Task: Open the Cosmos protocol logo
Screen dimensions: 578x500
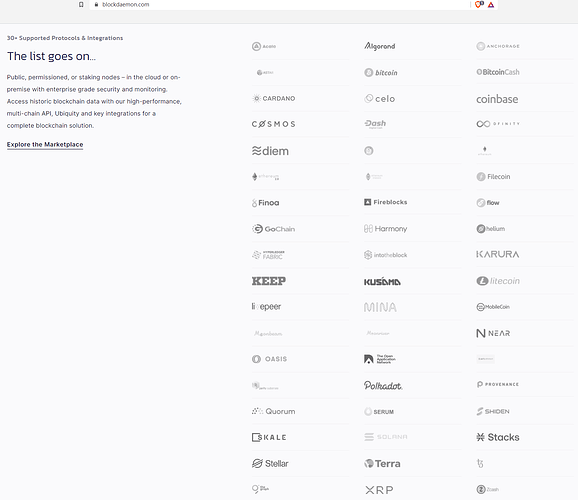Action: (274, 124)
